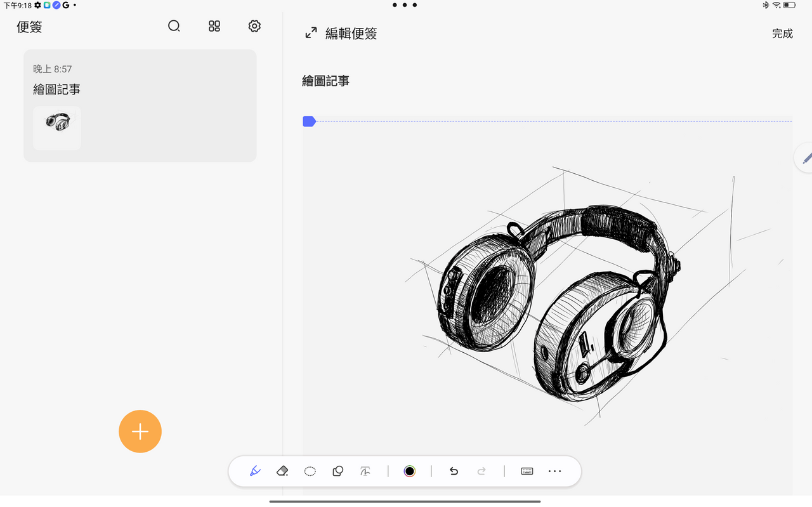Create a new note with plus button
812x507 pixels.
tap(140, 431)
